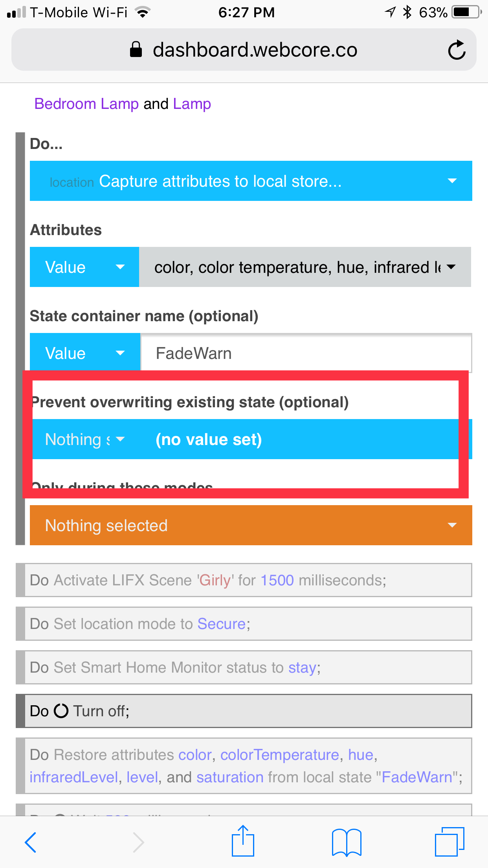This screenshot has width=488, height=868.
Task: Expand Capture attributes to local store dropdown
Action: [251, 181]
